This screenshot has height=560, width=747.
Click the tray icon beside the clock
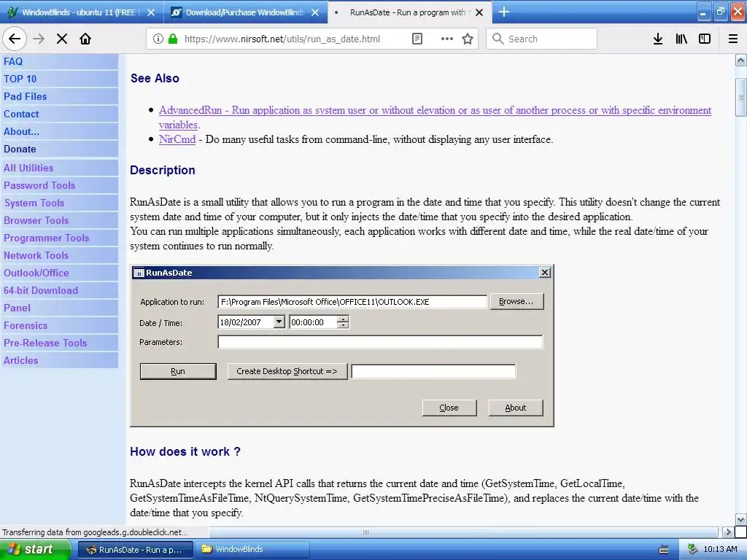693,549
